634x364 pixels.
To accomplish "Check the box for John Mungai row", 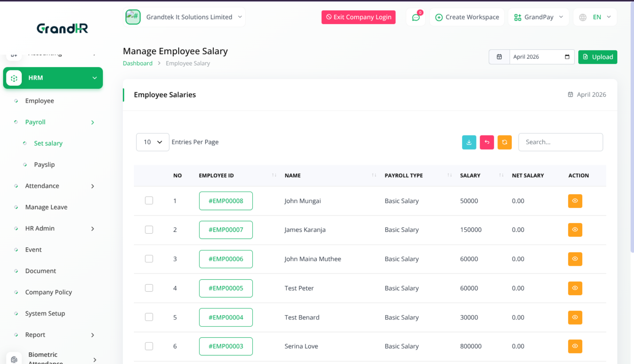I will (149, 201).
